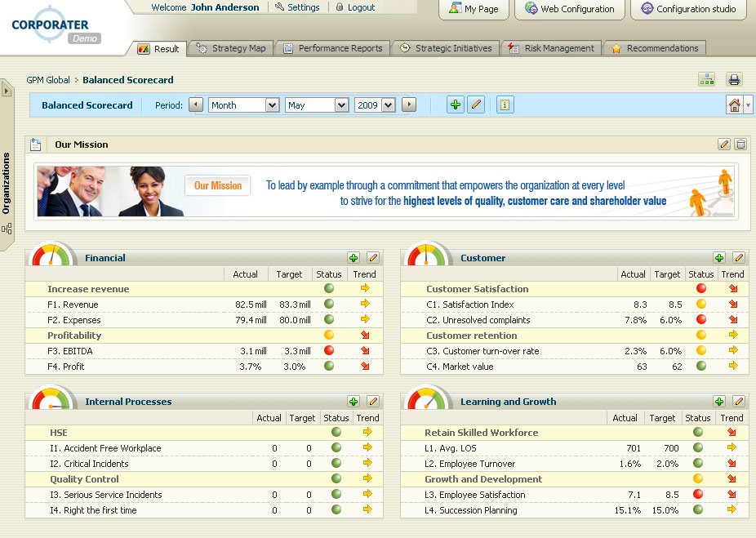Open C2. Unresolved complaints row
756x538 pixels.
tap(575, 320)
